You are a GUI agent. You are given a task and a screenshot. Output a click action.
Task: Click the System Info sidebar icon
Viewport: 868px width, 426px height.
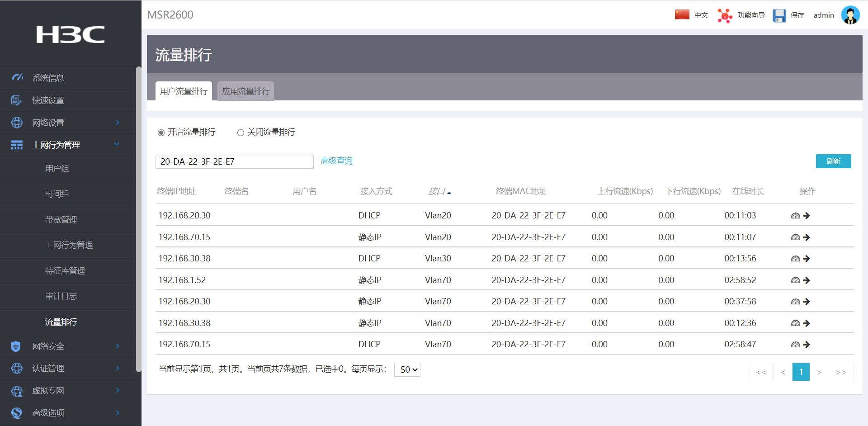17,78
